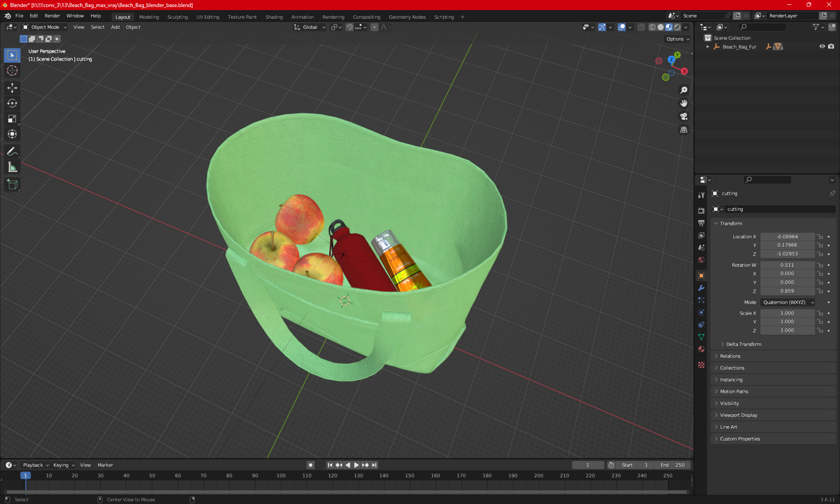Image resolution: width=840 pixels, height=504 pixels.
Task: Toggle auto keying record button
Action: (x=311, y=465)
